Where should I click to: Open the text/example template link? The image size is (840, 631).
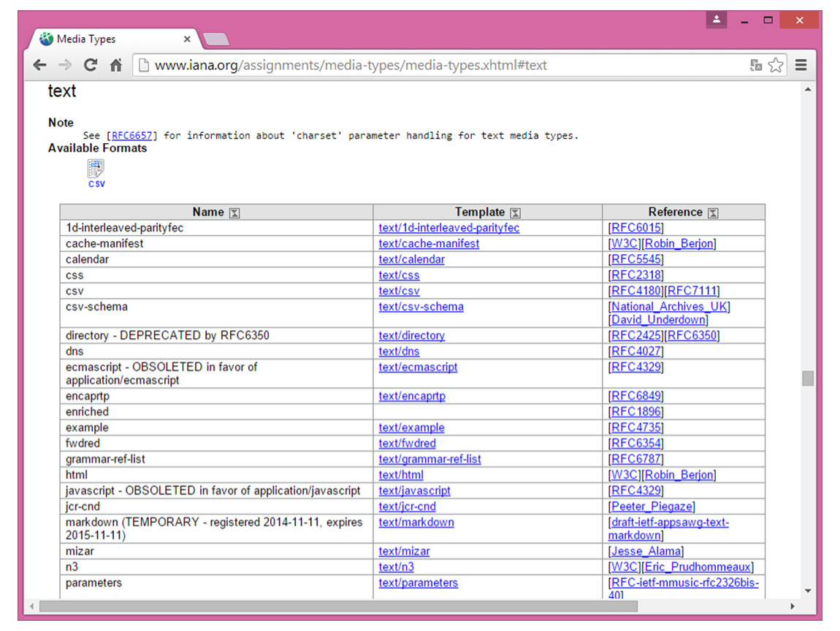[411, 427]
